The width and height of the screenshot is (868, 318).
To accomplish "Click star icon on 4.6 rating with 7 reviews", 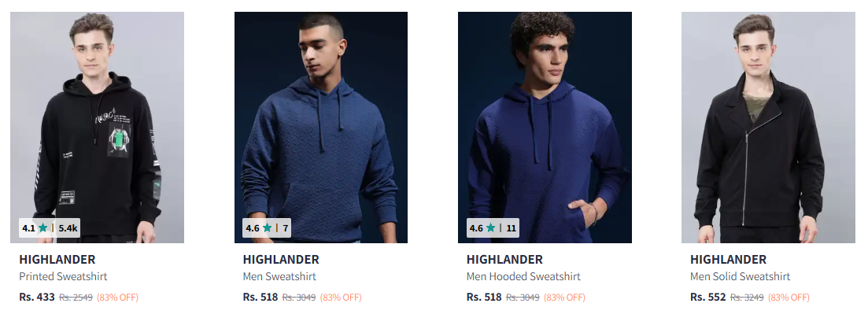I will (267, 227).
